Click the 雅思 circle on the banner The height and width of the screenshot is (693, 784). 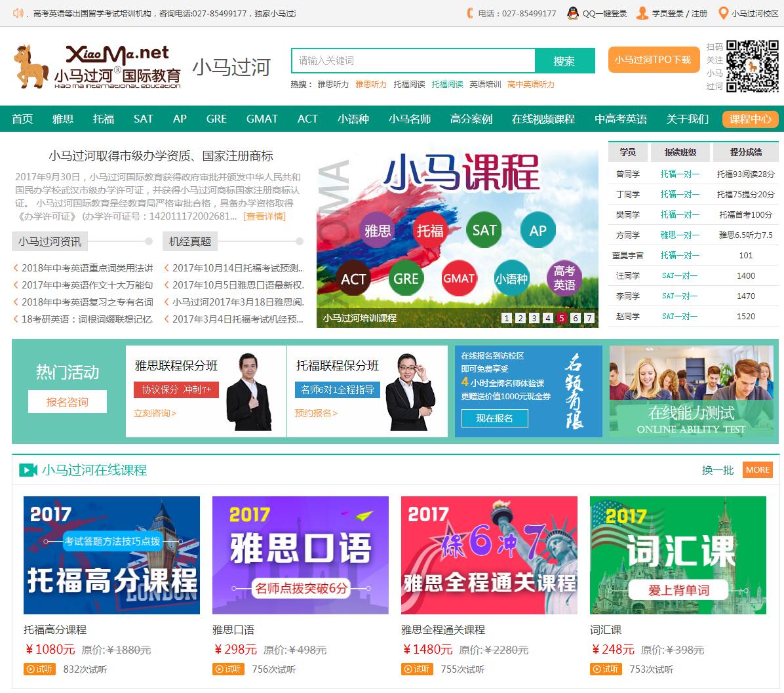pos(378,231)
